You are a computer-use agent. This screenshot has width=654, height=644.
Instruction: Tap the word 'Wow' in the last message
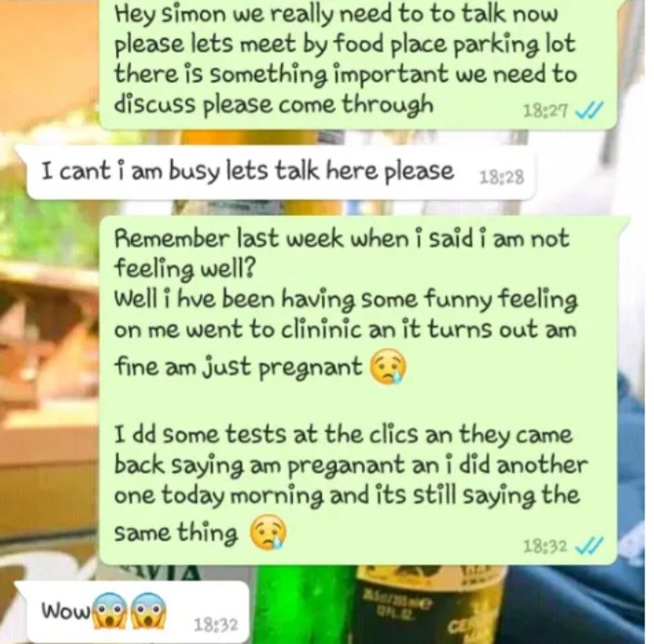click(x=66, y=611)
